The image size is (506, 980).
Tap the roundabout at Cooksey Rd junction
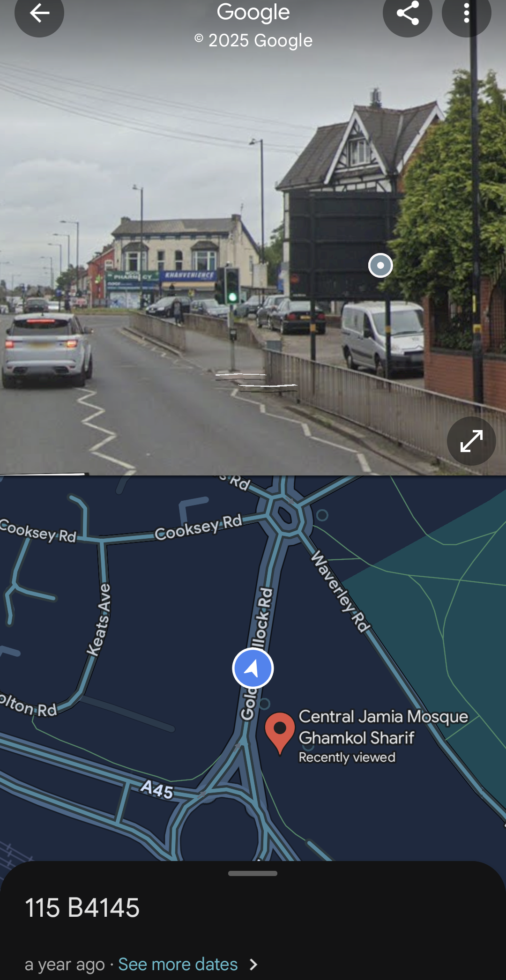(284, 515)
